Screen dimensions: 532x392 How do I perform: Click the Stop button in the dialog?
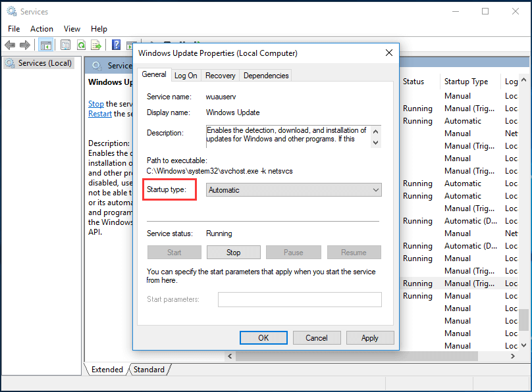click(234, 253)
